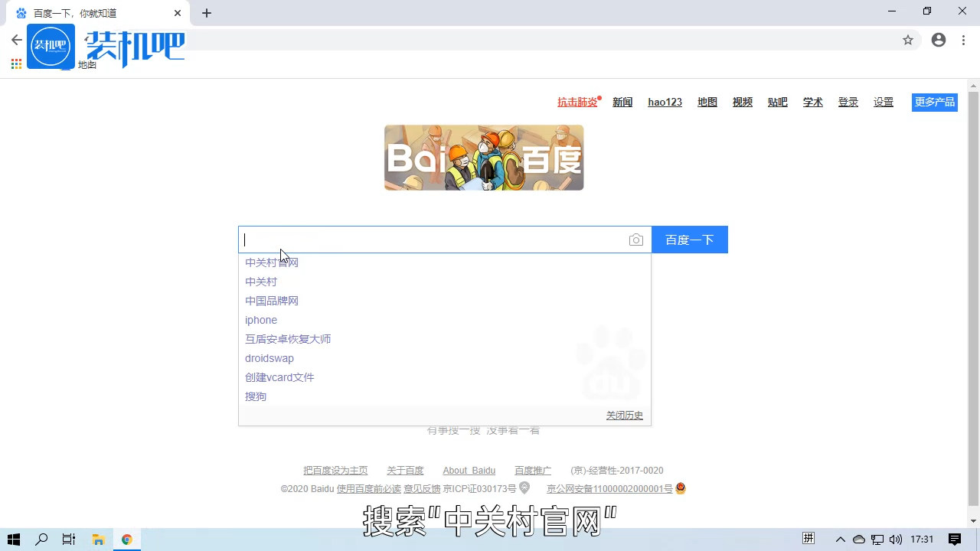This screenshot has height=551, width=980.
Task: Click 关闭历史 to close search history
Action: coord(624,416)
